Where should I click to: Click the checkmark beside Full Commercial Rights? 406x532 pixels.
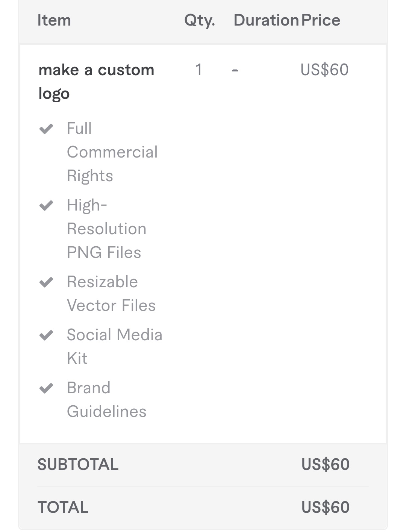[x=46, y=129]
